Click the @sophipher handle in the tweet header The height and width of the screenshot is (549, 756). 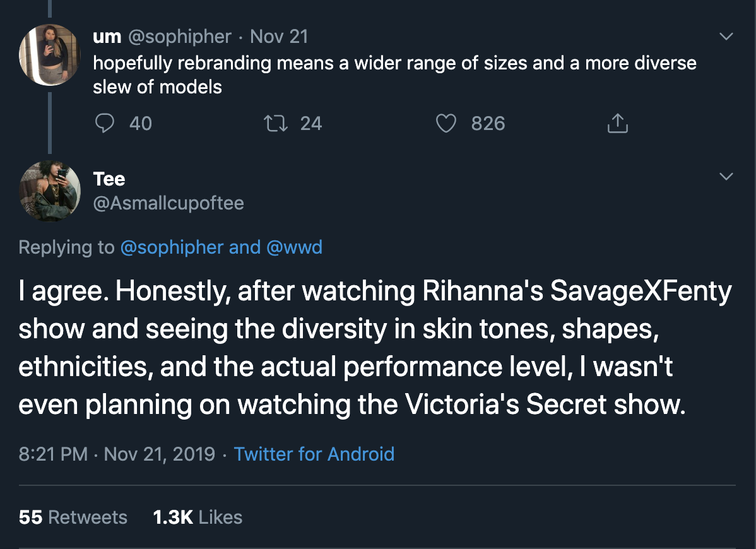pos(180,37)
